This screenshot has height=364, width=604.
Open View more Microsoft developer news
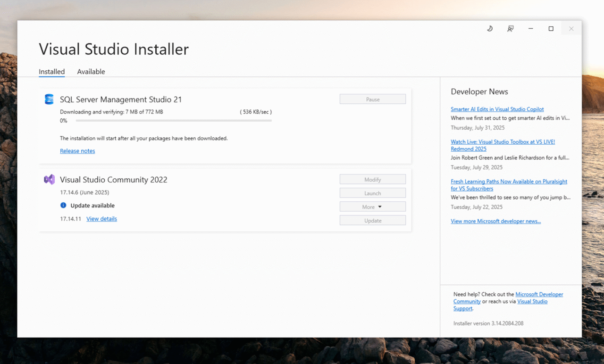(496, 221)
